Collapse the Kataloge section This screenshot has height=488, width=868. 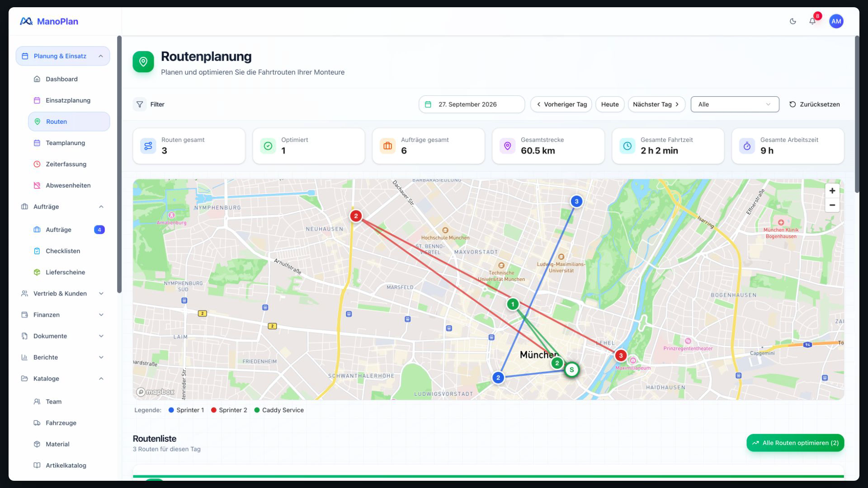pos(63,379)
